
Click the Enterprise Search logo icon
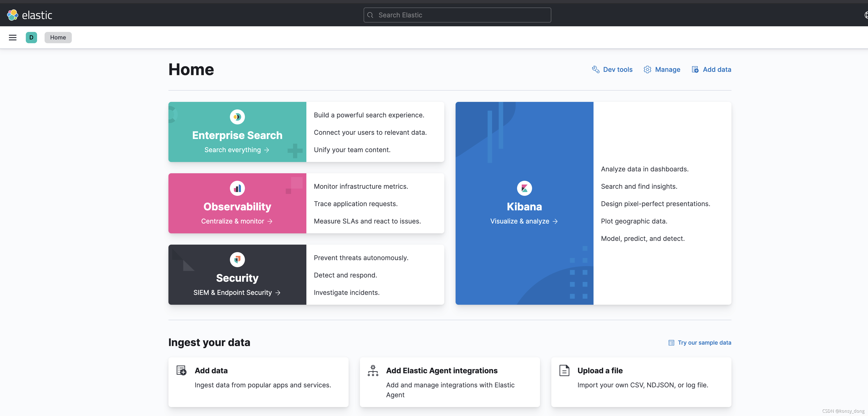pos(237,117)
